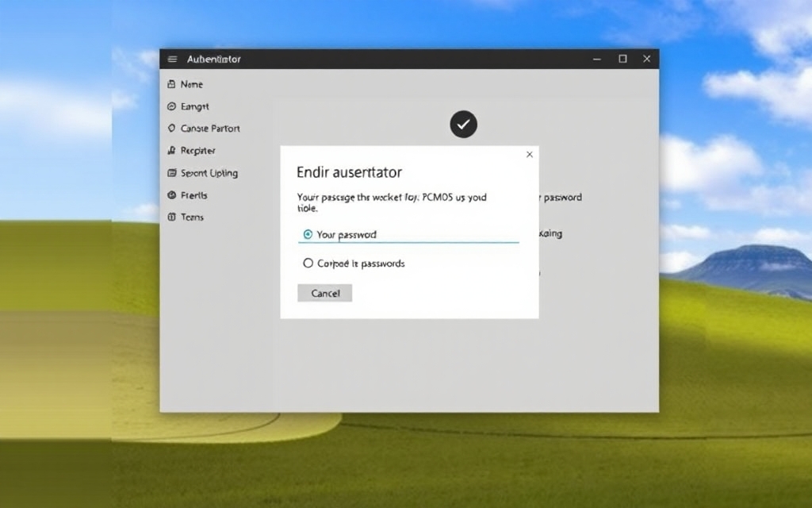
Task: Click the icon beside Name in sidebar
Action: click(171, 84)
